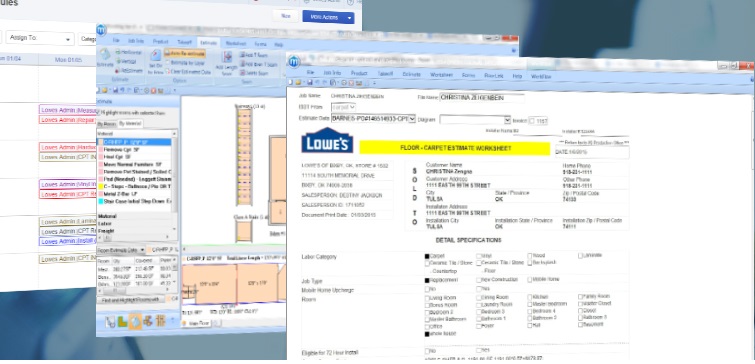Select the green L-shaped room icon
Viewport: 755px width, 364px height.
(x=123, y=321)
